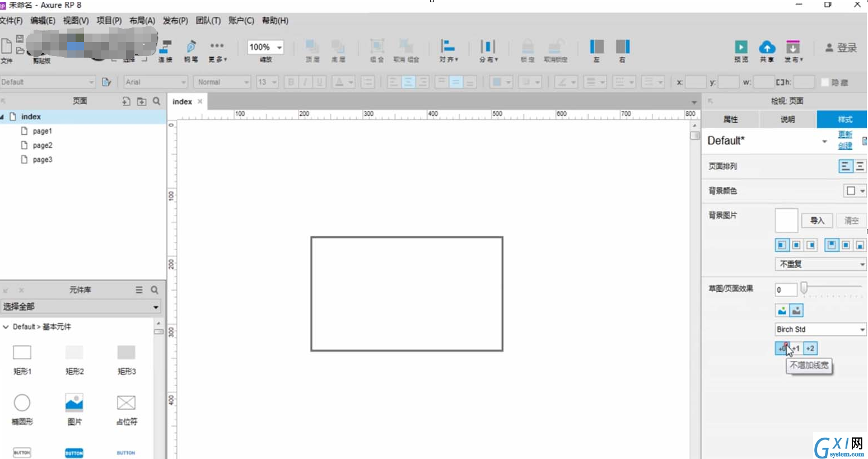Image resolution: width=868 pixels, height=459 pixels.
Task: Toggle the 隐藏 hidden checkbox
Action: (x=825, y=82)
